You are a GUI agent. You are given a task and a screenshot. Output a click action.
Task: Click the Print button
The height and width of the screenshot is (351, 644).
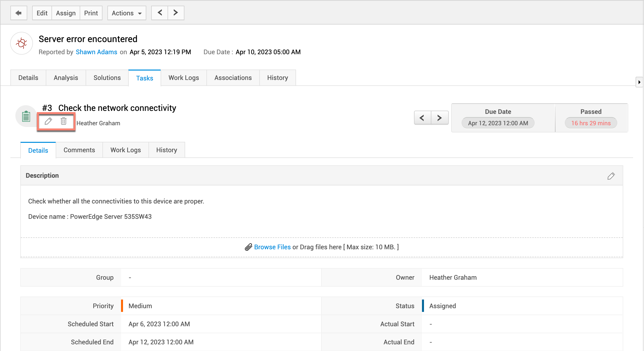click(x=91, y=13)
